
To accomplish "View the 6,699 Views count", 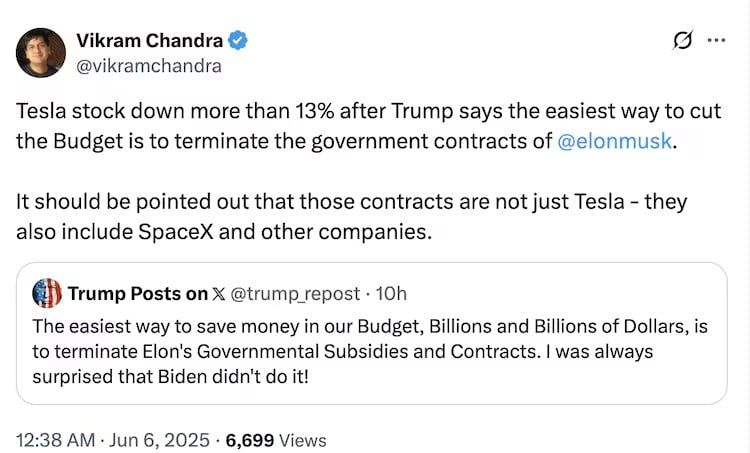I will [275, 439].
